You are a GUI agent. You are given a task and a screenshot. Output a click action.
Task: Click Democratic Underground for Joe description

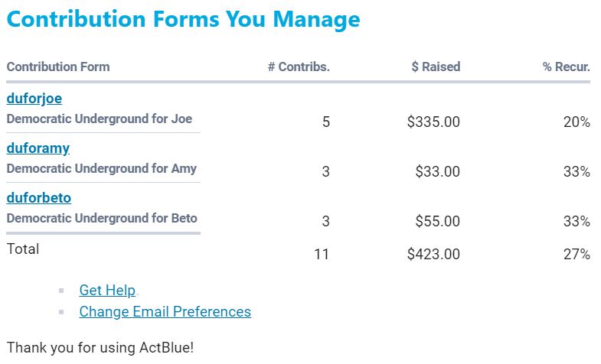click(100, 119)
